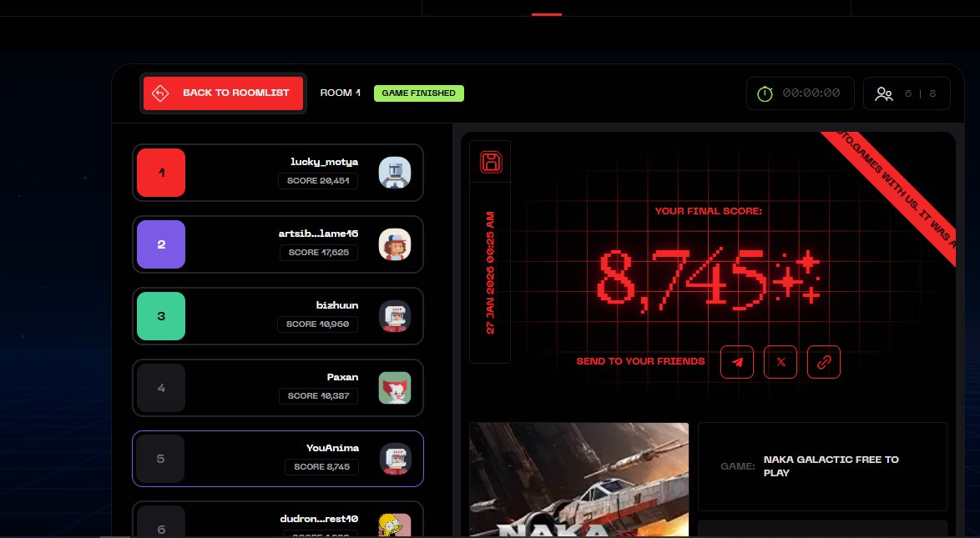The height and width of the screenshot is (538, 980).
Task: Click the players count icon
Action: tap(884, 93)
